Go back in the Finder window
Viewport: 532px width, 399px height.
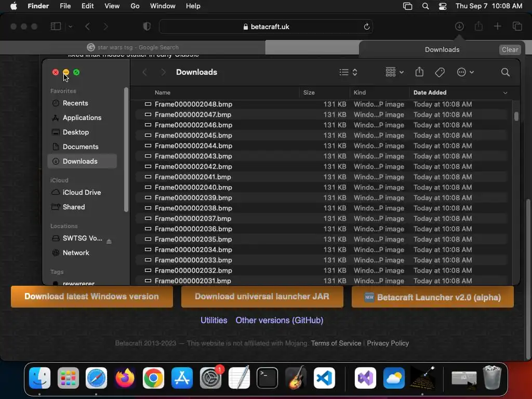144,72
